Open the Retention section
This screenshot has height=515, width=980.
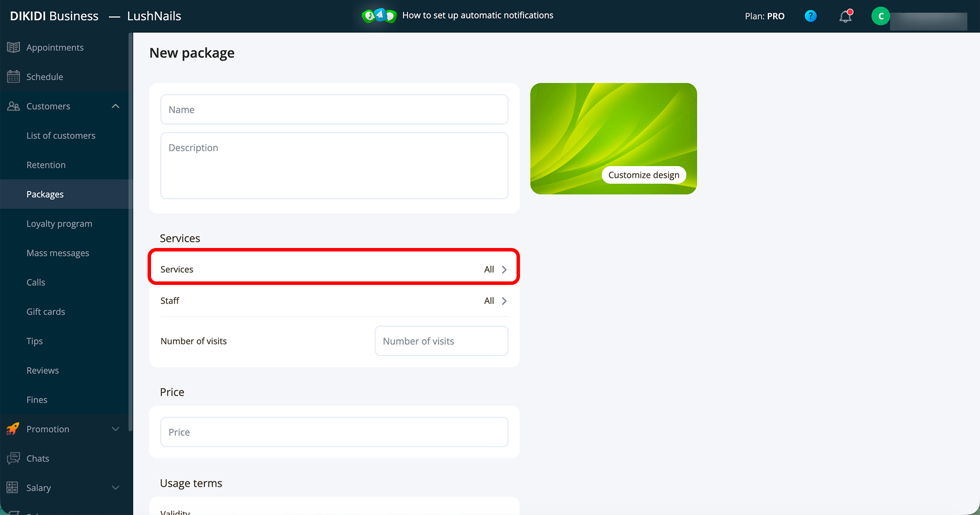coord(46,165)
